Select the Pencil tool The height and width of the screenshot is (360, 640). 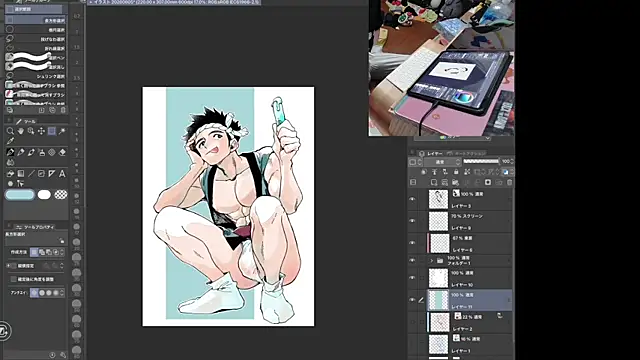pyautogui.click(x=20, y=152)
